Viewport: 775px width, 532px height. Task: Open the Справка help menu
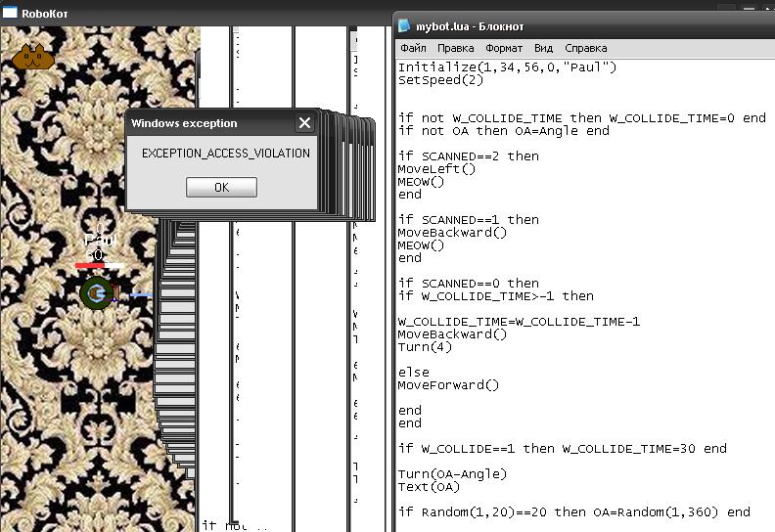pos(585,48)
